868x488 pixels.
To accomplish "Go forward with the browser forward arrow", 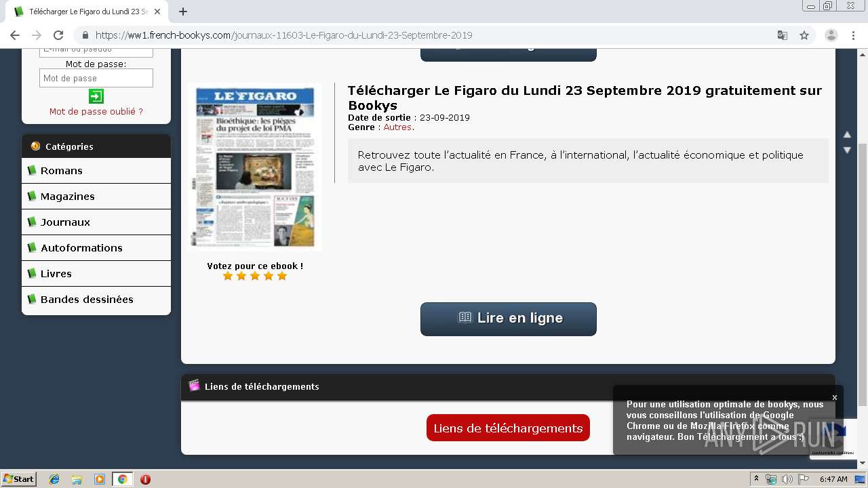I will (37, 35).
